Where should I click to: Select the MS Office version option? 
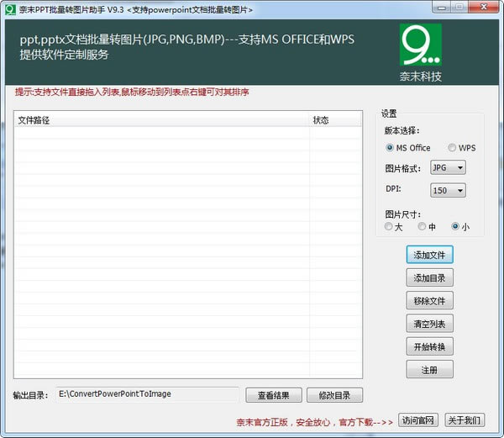coord(389,148)
